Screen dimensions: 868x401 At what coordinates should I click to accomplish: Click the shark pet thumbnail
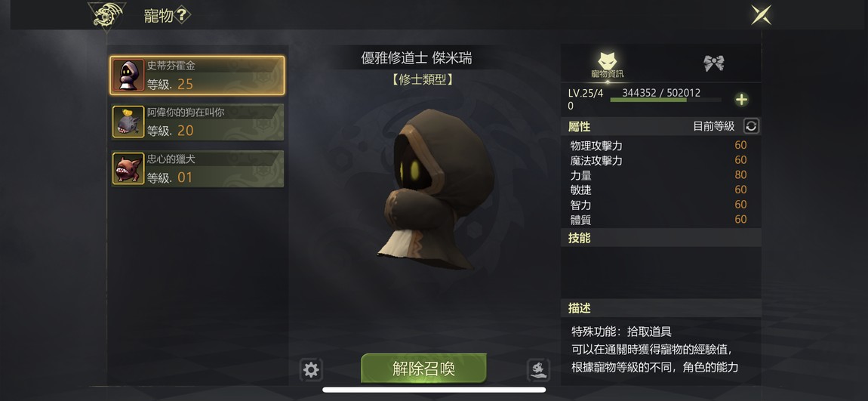click(x=128, y=122)
